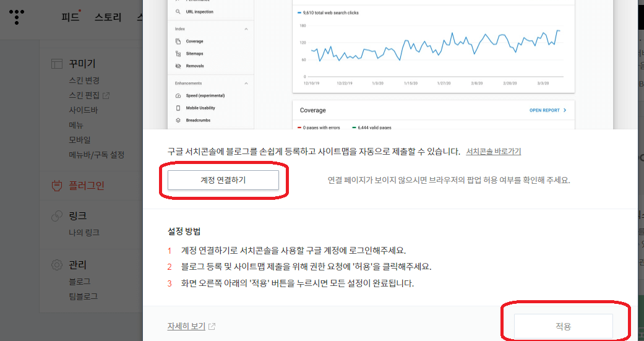This screenshot has height=341, width=644.
Task: Click external link icon beside 자세히 보기
Action: click(x=212, y=327)
